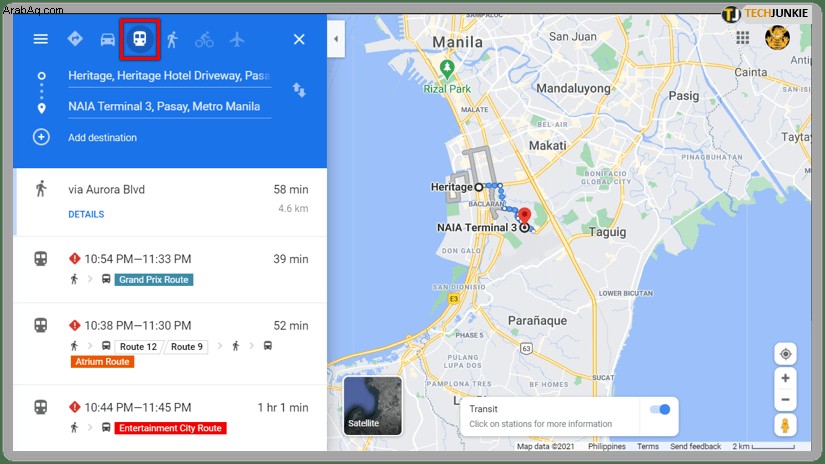This screenshot has width=825, height=464.
Task: Select the 39 min Grand Prix Route
Action: pyautogui.click(x=170, y=269)
